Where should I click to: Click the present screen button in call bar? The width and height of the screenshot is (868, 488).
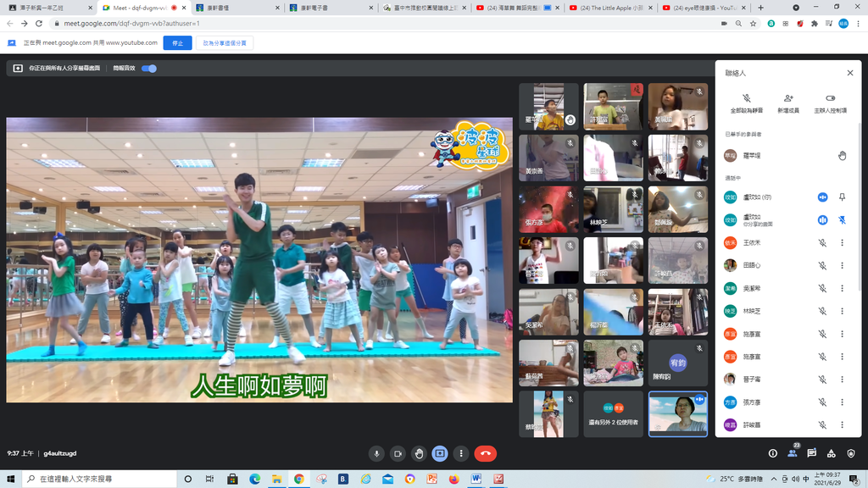[440, 454]
